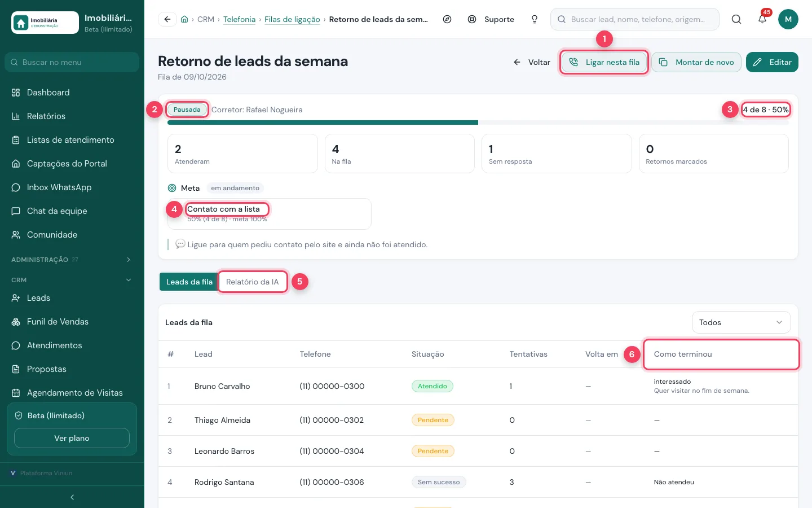Click the queue progress bar
This screenshot has height=508, width=812.
click(478, 122)
